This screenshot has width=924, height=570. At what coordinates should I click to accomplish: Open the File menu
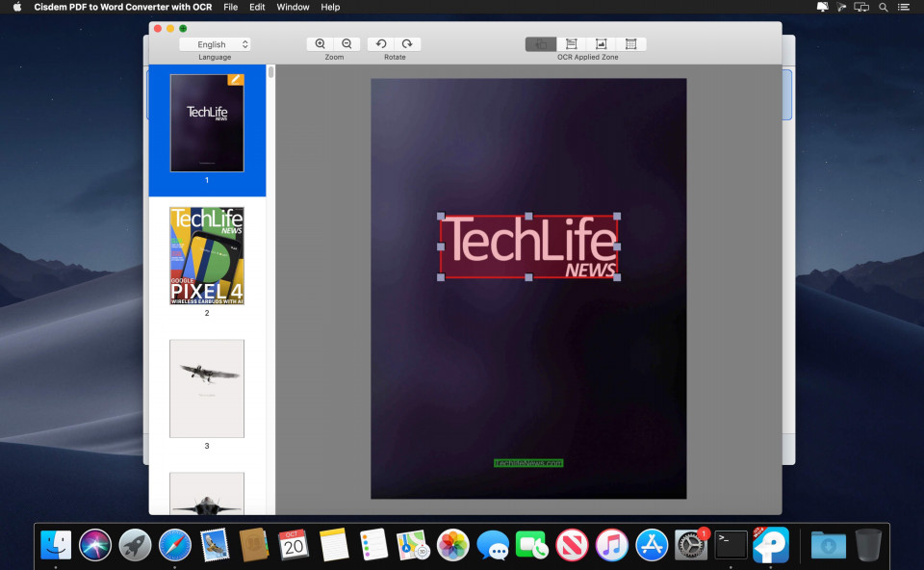(x=230, y=7)
